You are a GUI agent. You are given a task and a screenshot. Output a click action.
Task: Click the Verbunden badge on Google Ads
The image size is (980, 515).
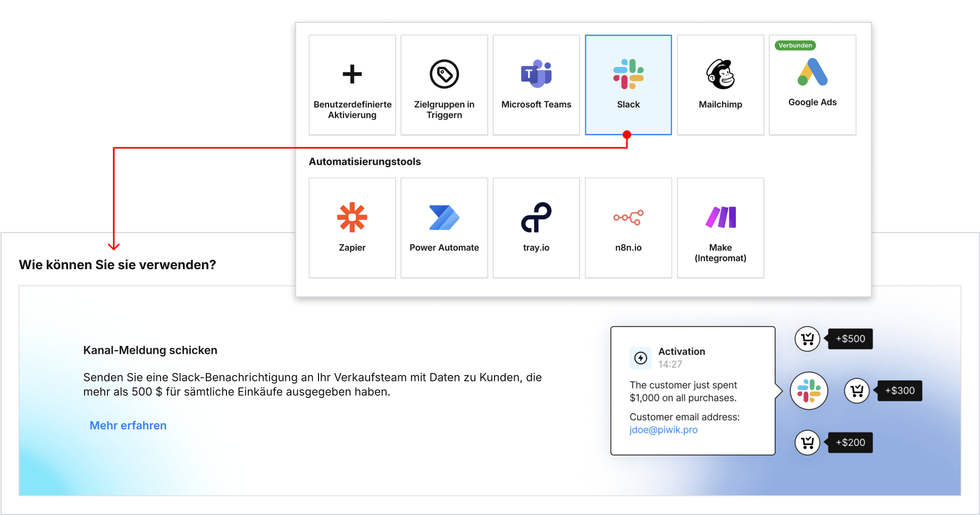[x=795, y=45]
